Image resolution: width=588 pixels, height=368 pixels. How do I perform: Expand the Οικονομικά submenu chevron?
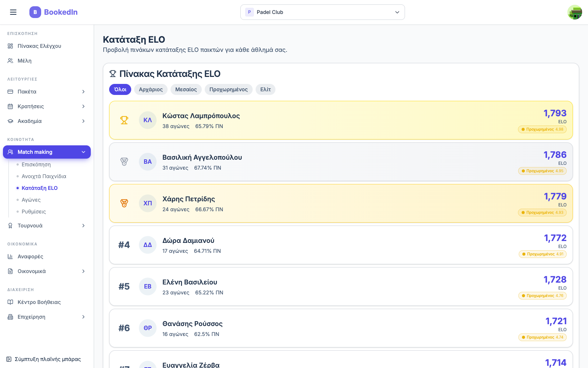83,271
